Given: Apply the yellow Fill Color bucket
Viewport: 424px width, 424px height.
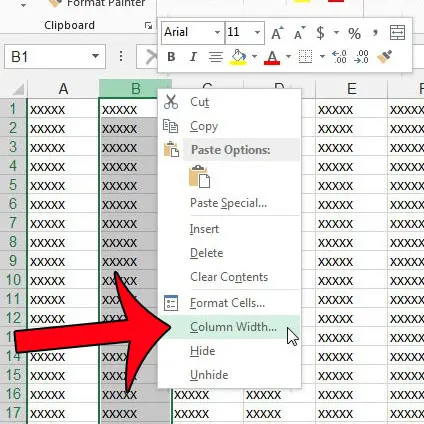Looking at the screenshot, I should coord(239,57).
